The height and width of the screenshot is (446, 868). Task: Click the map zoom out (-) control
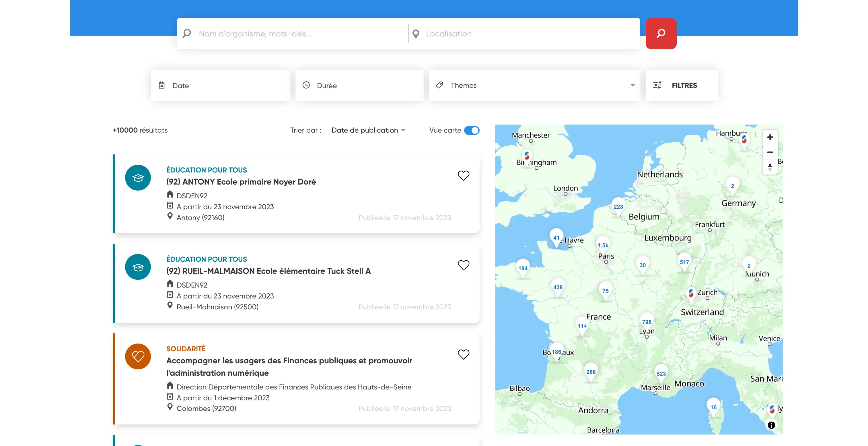(x=770, y=152)
